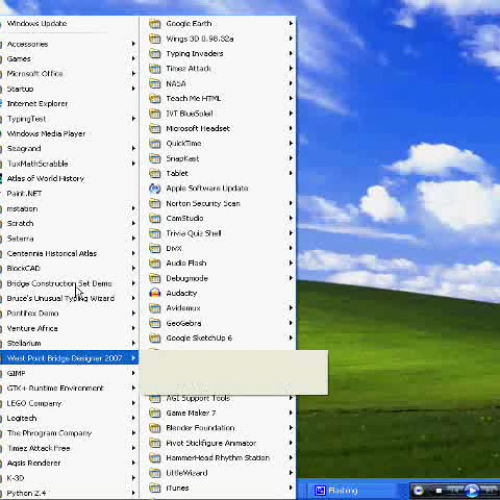Expand the GIMP submenu arrow
The image size is (500, 500).
pyautogui.click(x=133, y=373)
